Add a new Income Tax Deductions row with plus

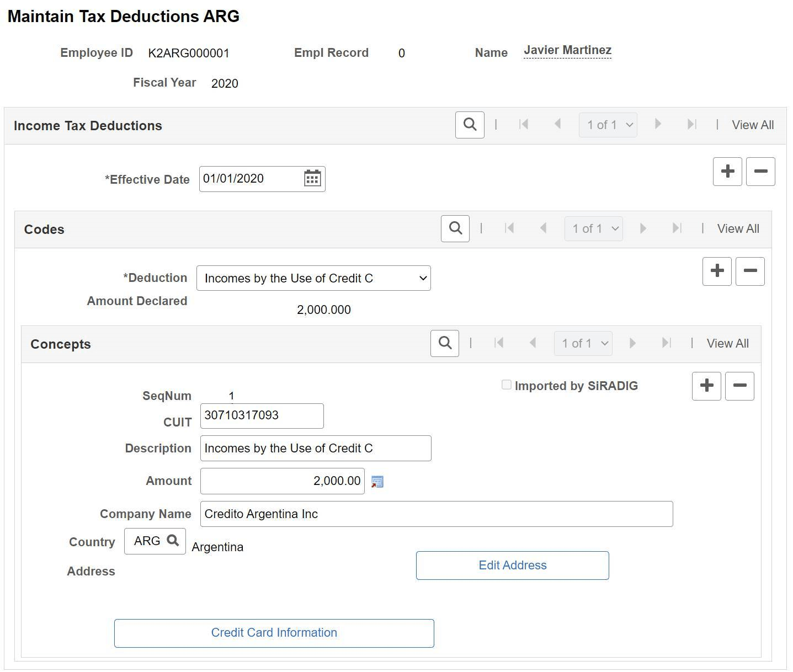(727, 172)
